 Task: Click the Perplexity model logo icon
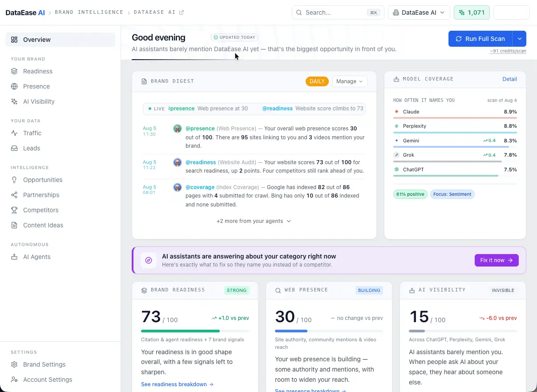(396, 126)
